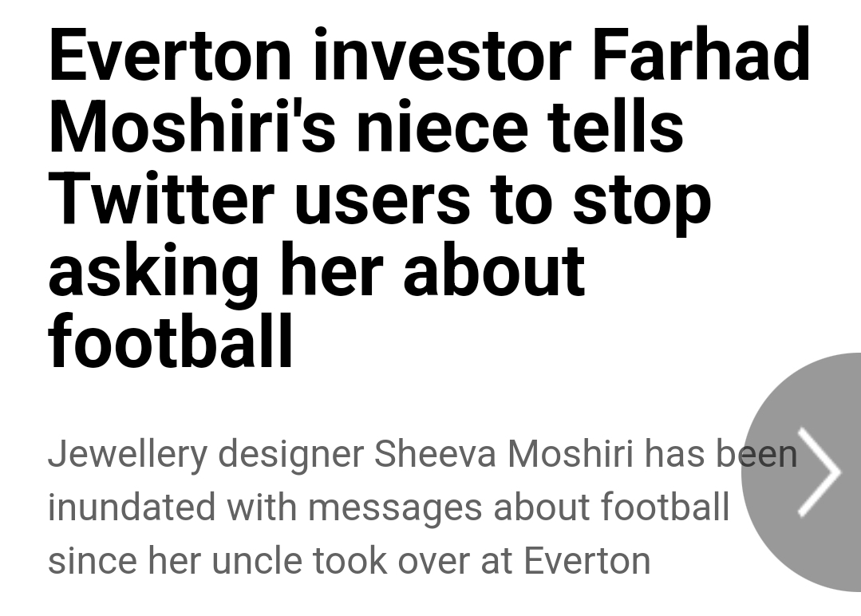Click "messages" in the grey summary

coord(396,507)
